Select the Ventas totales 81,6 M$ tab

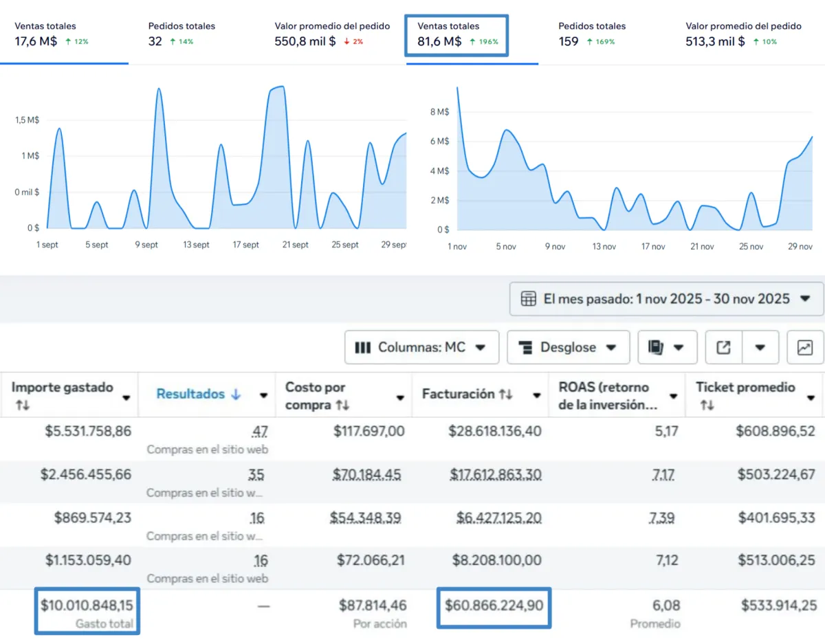pyautogui.click(x=457, y=36)
